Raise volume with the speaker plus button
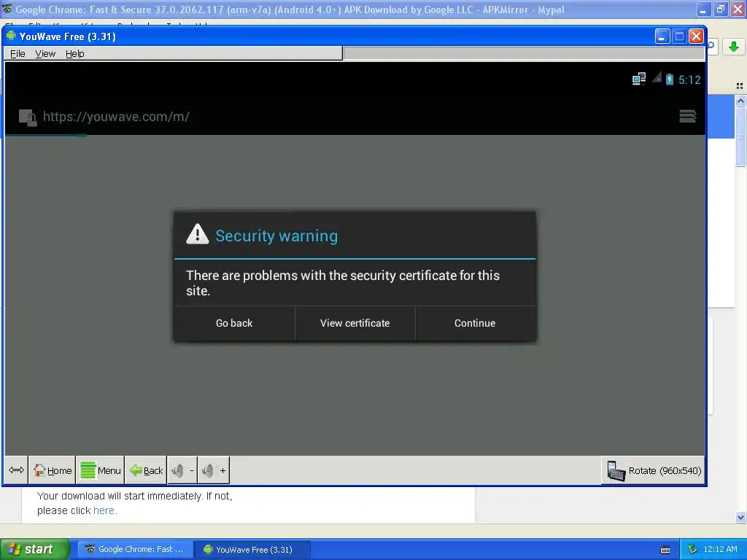The width and height of the screenshot is (747, 560). coord(214,470)
